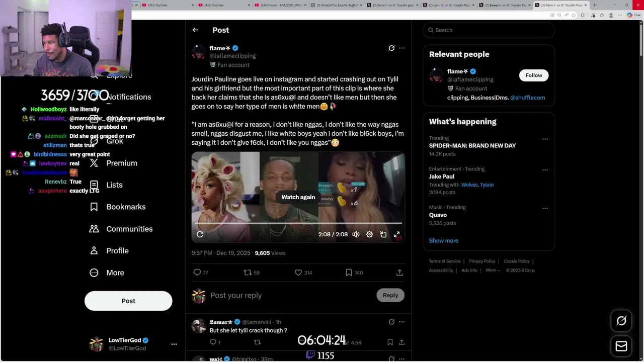Open the Grok icon on Lamar's reply
Viewport: 644px width, 362px height.
391,322
